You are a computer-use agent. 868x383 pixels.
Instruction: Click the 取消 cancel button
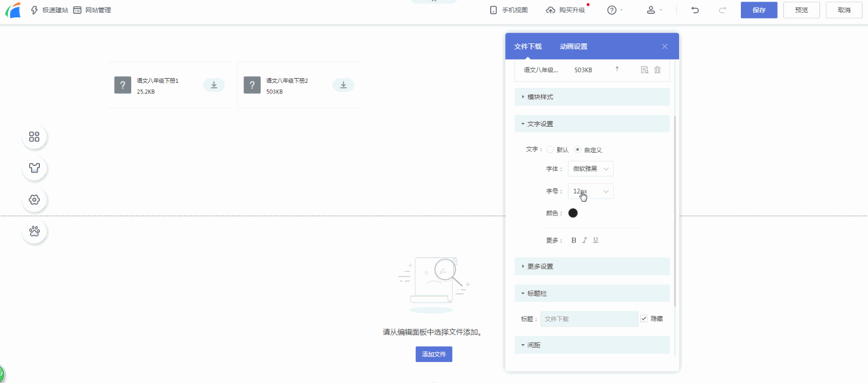coord(844,10)
